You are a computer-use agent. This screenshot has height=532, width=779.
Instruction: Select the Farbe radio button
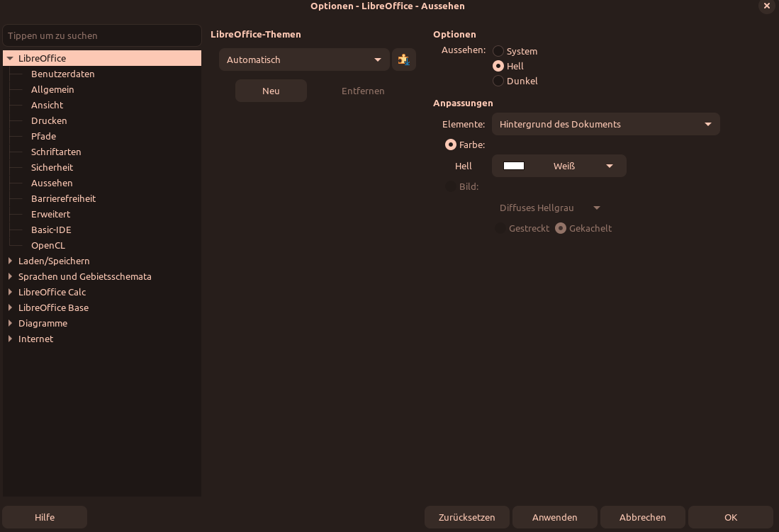click(x=451, y=145)
